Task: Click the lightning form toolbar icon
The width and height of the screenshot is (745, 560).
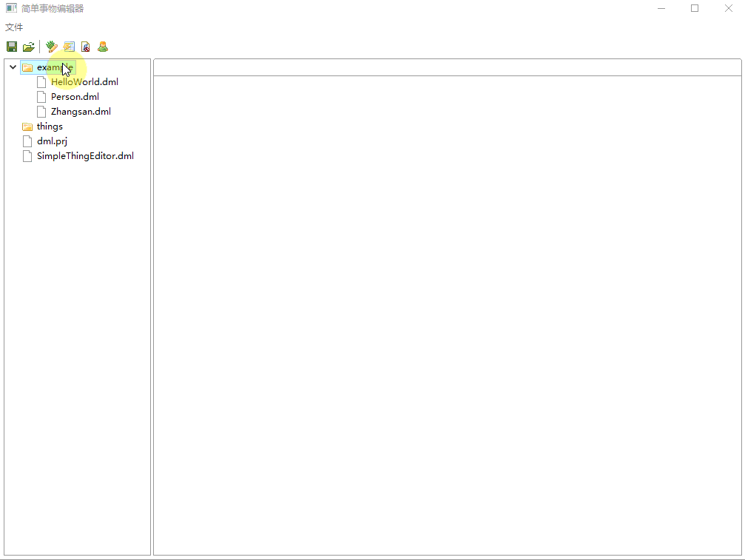Action: (x=69, y=47)
